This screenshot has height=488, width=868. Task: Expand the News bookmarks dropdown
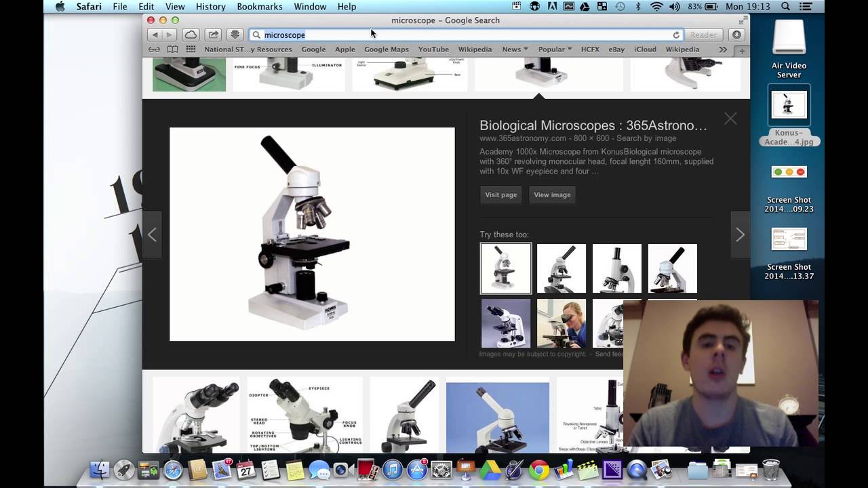click(x=515, y=49)
